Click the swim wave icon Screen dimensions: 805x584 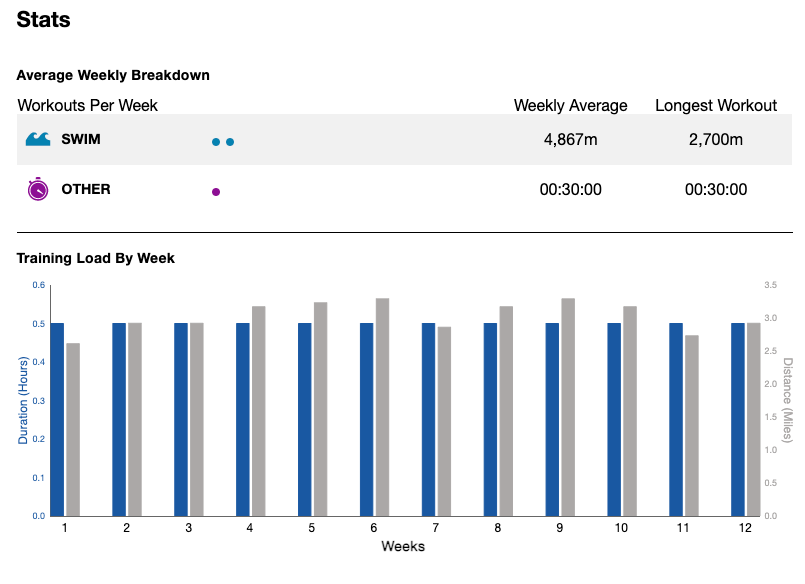[38, 140]
